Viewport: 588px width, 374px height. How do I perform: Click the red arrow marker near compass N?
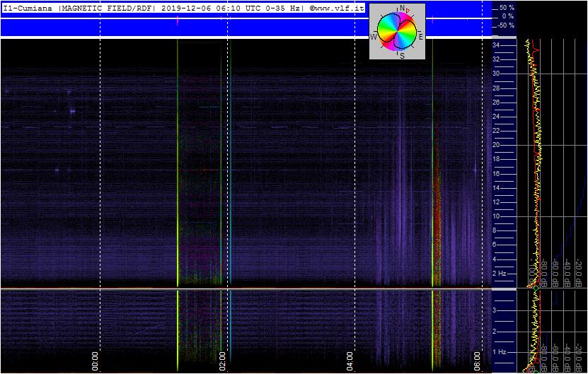(x=408, y=11)
